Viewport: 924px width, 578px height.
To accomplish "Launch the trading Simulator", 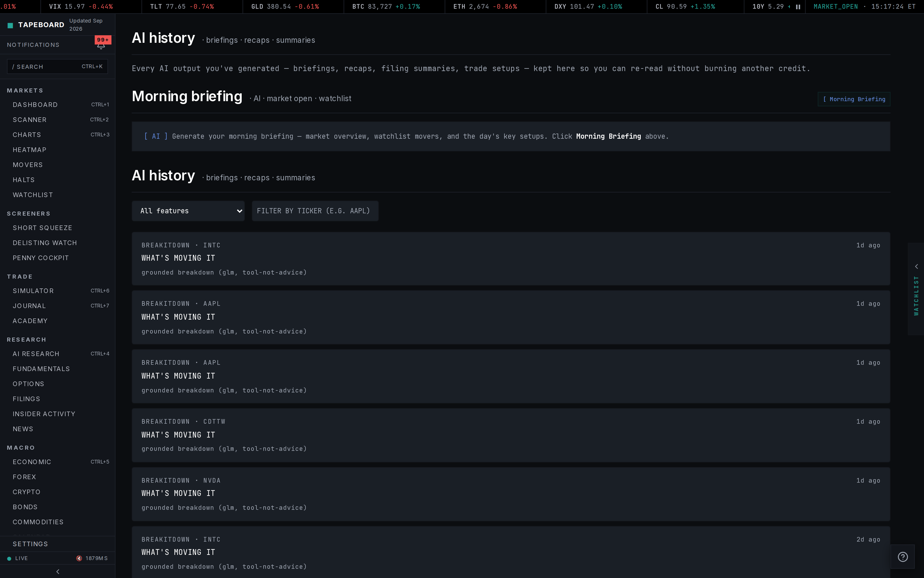I will [58, 291].
